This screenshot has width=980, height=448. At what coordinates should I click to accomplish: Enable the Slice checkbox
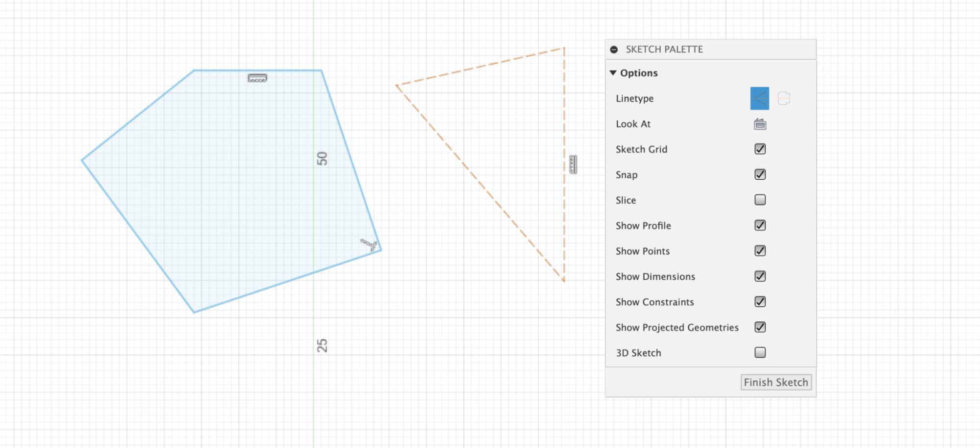pos(760,200)
